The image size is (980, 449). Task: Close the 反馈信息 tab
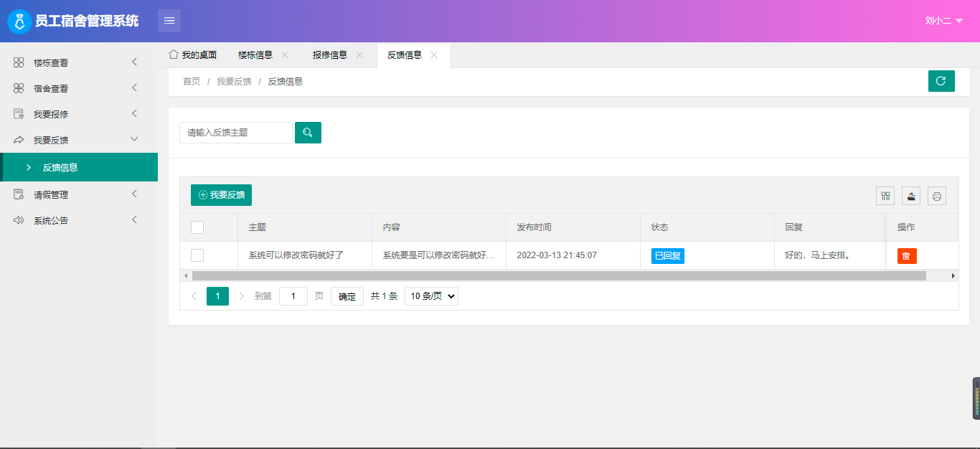pos(434,55)
